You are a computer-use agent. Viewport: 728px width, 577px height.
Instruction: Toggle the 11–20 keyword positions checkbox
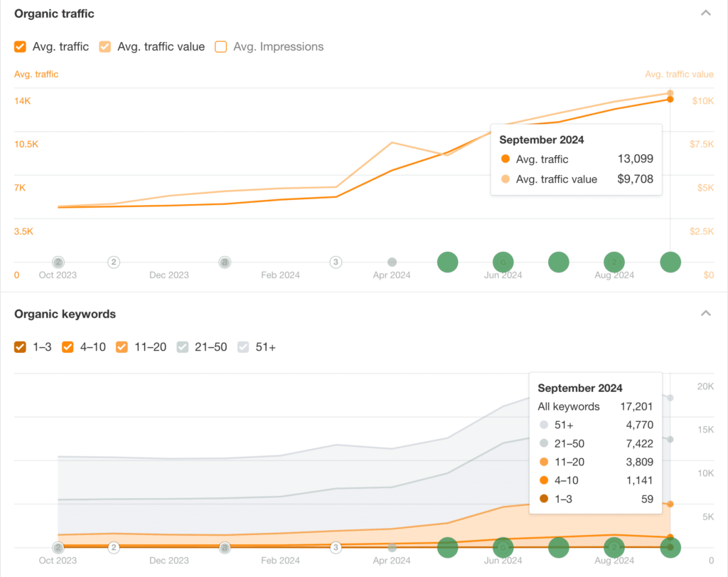pyautogui.click(x=122, y=347)
